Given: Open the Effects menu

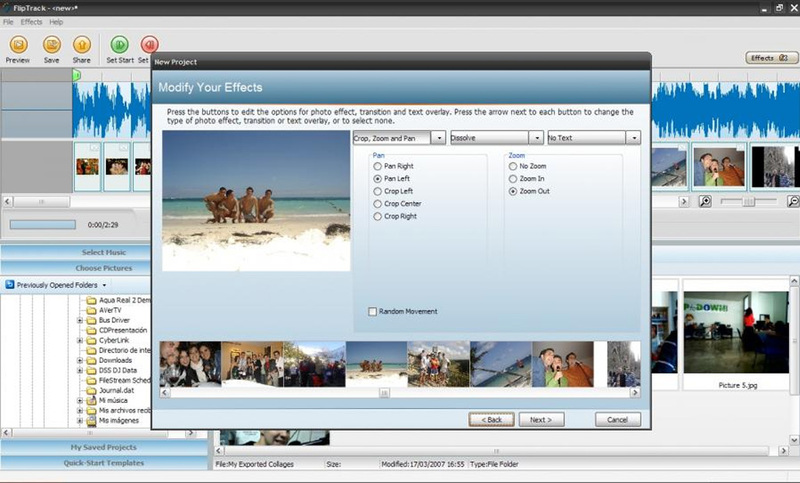Looking at the screenshot, I should point(32,22).
